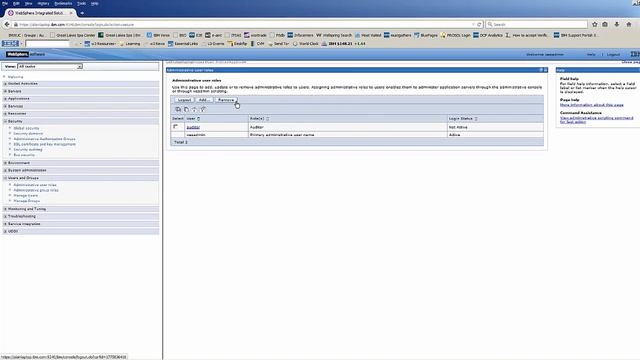Expand the Troubleshooting navigation section

5,216
